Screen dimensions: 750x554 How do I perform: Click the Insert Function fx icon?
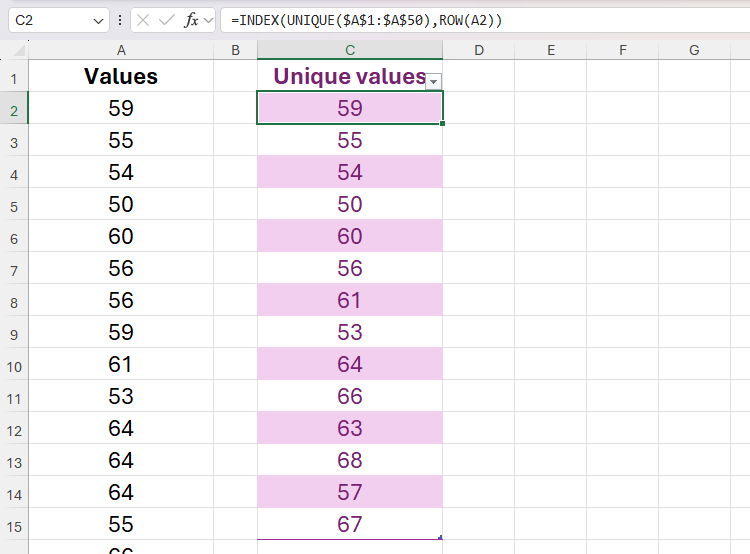click(x=191, y=20)
